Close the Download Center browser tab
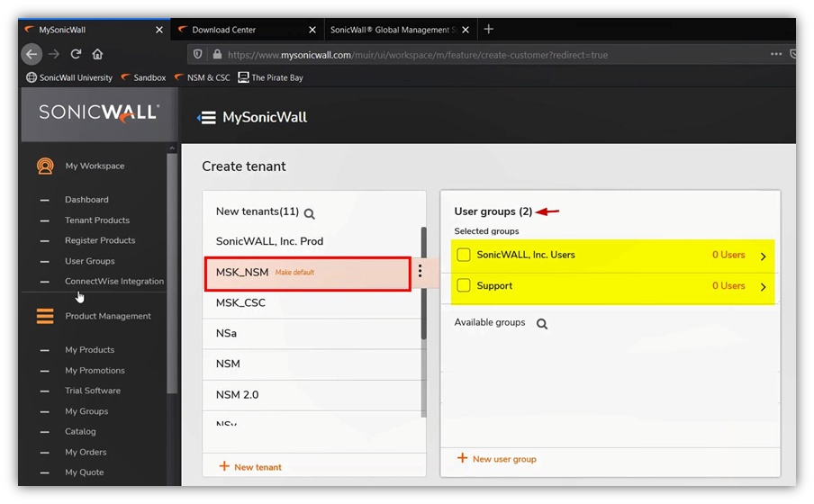 click(312, 30)
